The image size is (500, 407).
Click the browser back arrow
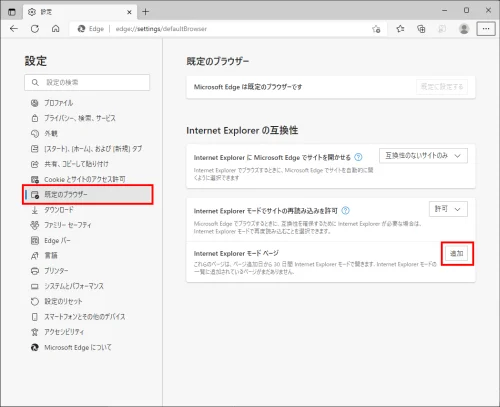[14, 29]
